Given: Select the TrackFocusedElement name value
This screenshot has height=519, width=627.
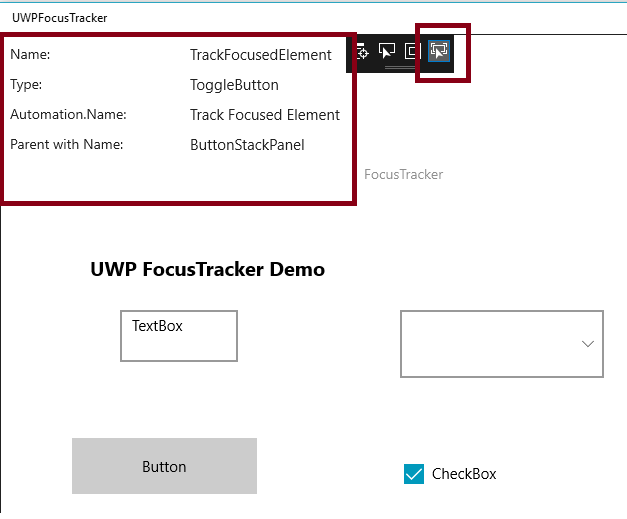Looking at the screenshot, I should (x=260, y=55).
